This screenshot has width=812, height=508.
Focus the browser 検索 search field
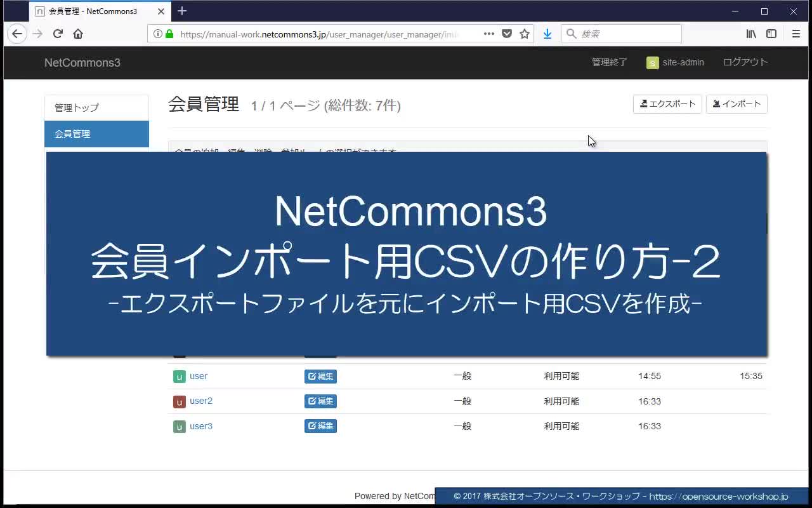621,34
